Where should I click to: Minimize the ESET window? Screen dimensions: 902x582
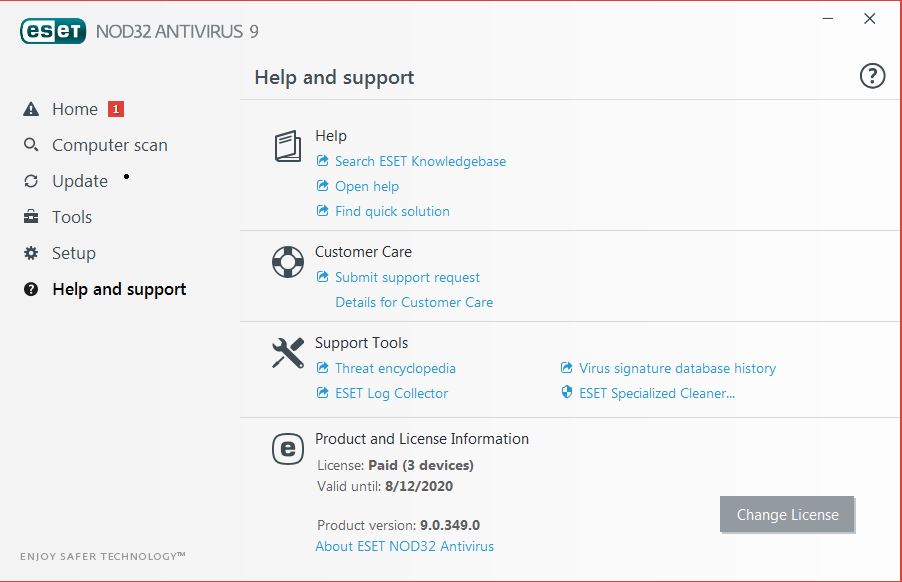click(828, 19)
